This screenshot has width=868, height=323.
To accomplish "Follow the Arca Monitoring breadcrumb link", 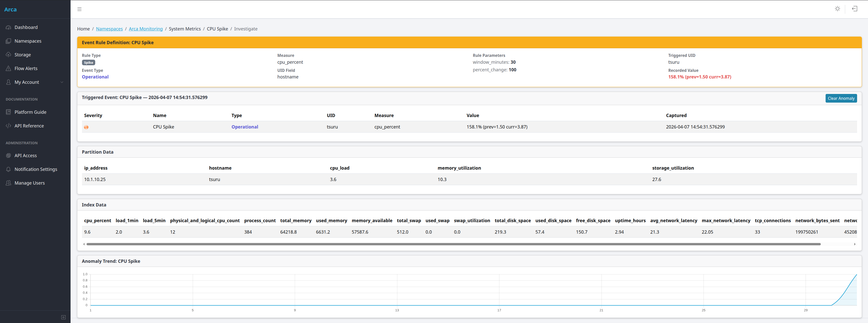I will pos(145,29).
